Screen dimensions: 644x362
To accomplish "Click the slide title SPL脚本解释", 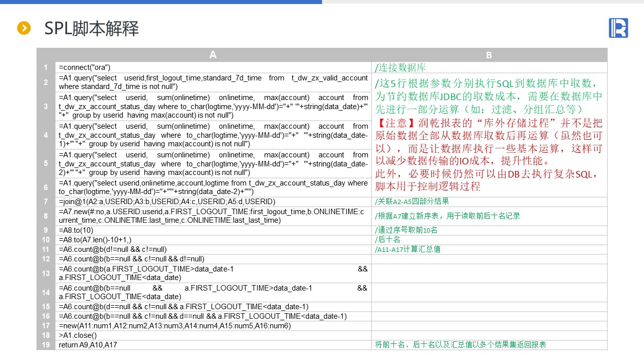I will pyautogui.click(x=91, y=28).
